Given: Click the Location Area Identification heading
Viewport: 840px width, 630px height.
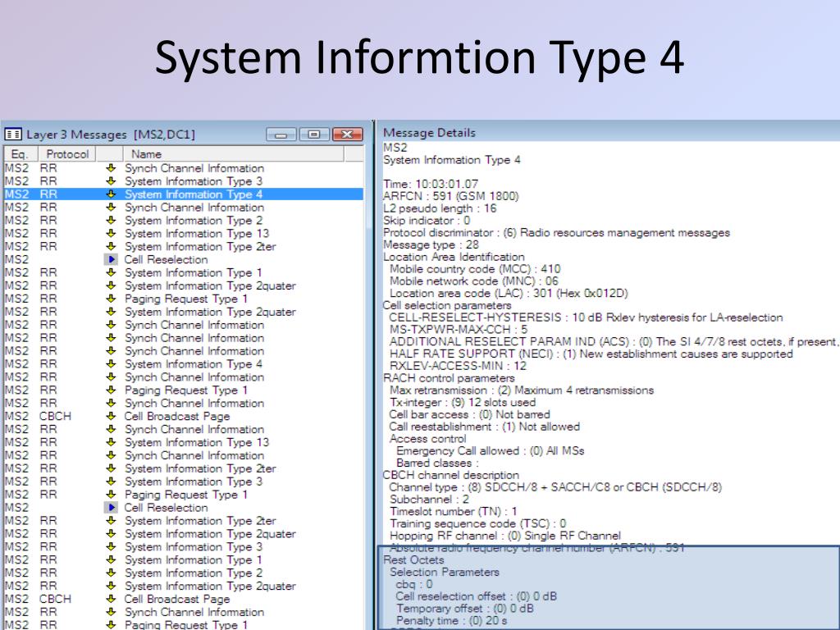Looking at the screenshot, I should click(454, 257).
